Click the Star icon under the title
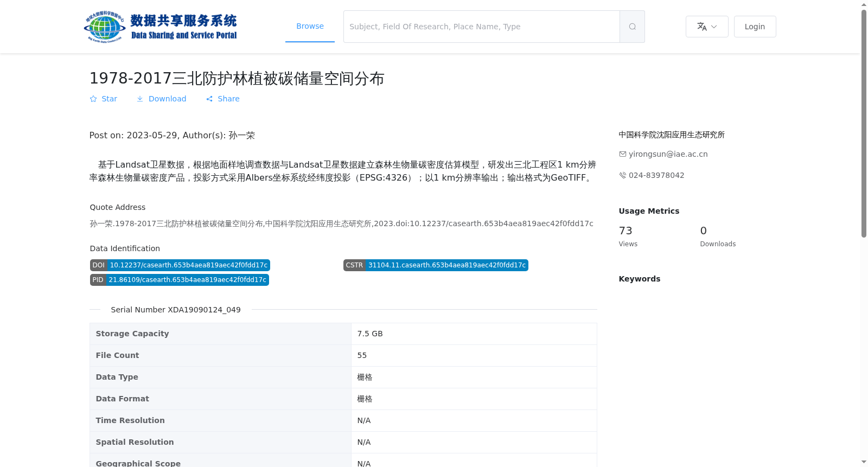Image resolution: width=868 pixels, height=467 pixels. pos(93,99)
